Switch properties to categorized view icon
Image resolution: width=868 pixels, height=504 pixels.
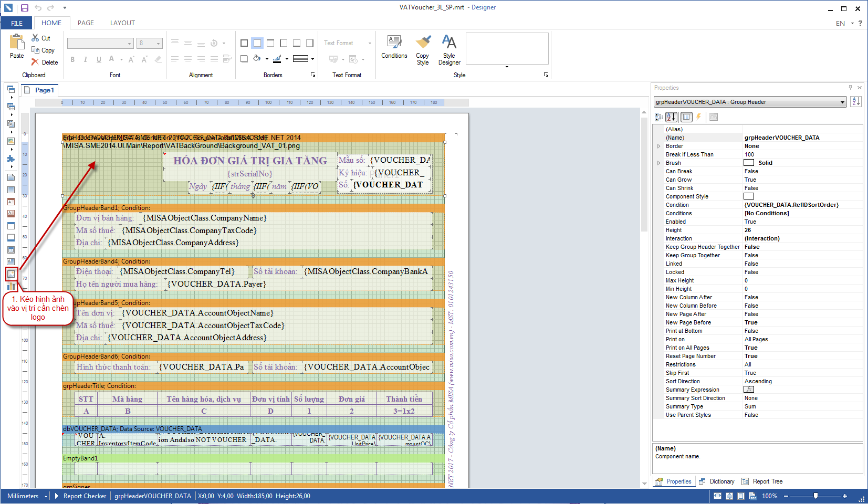click(x=659, y=117)
